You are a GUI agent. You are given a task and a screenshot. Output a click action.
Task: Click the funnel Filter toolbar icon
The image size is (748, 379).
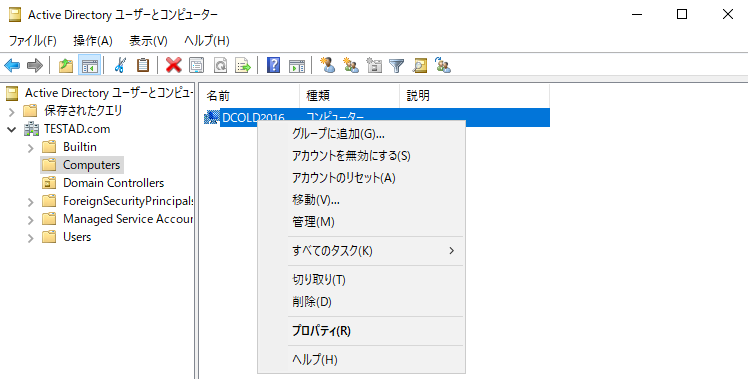(396, 65)
